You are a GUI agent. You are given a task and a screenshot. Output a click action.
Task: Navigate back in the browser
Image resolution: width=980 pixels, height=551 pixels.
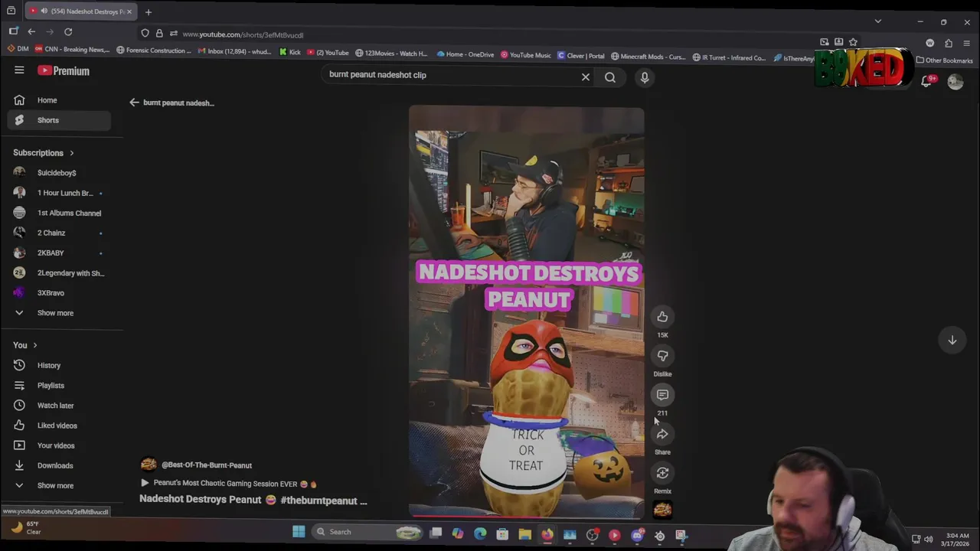(31, 31)
